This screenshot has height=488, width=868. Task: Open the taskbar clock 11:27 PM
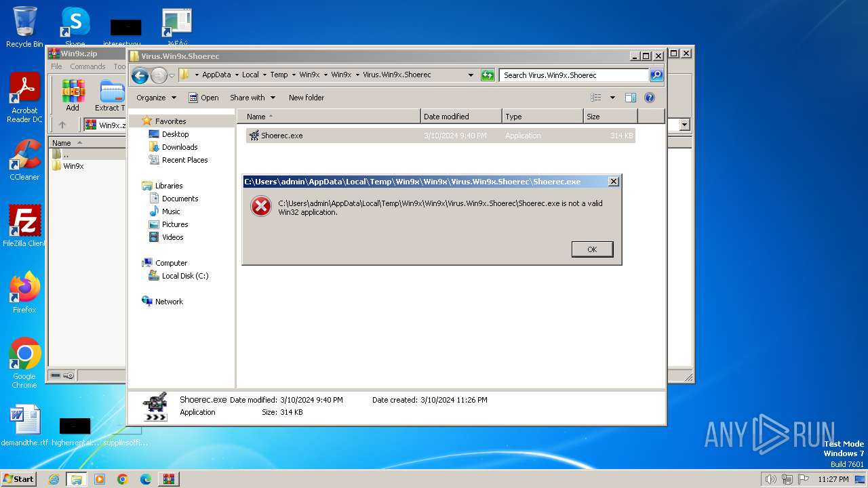833,479
